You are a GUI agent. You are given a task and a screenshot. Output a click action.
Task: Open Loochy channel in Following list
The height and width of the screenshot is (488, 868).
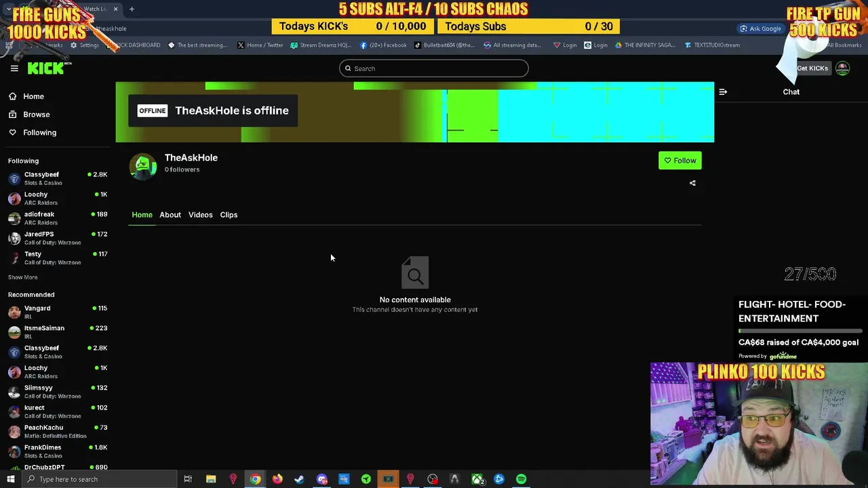click(58, 198)
